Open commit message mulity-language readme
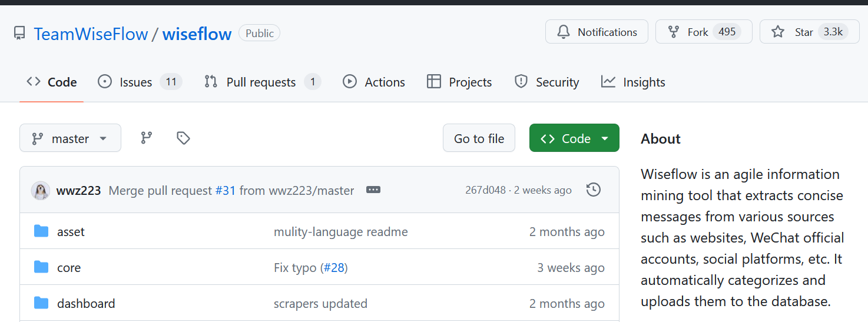868x322 pixels. pyautogui.click(x=341, y=231)
